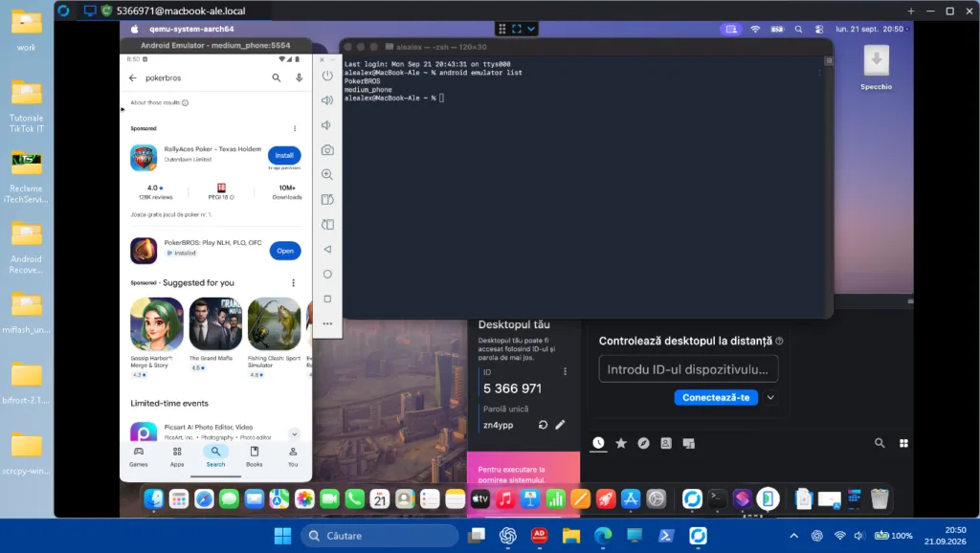Search sessions using the magnifier icon
980x553 pixels.
click(880, 443)
